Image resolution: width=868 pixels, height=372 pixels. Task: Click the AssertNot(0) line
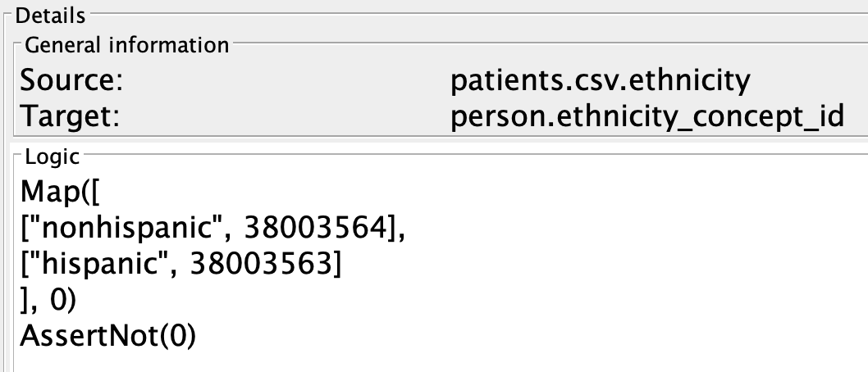tap(108, 336)
